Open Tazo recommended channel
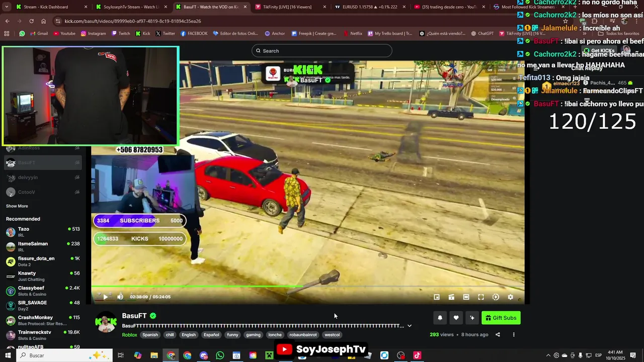This screenshot has width=644, height=362. (x=43, y=232)
